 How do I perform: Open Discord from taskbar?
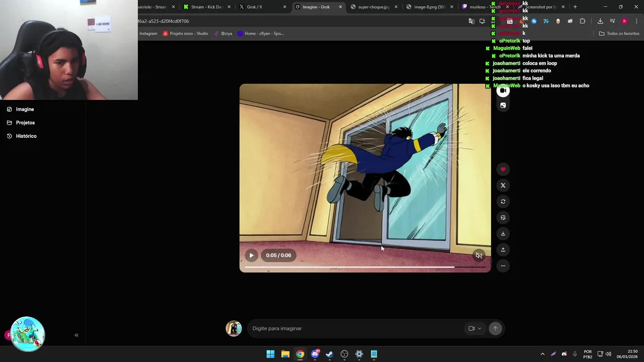tap(315, 354)
